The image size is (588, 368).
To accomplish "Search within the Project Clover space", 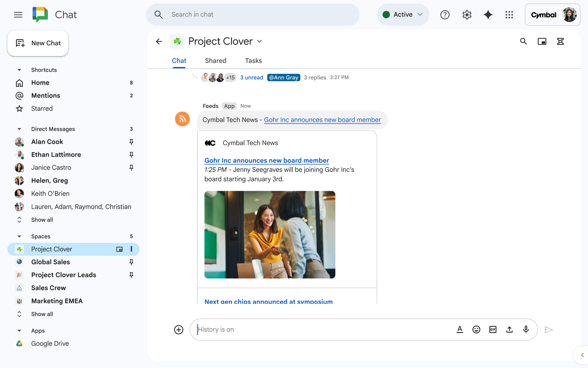I will [x=523, y=41].
